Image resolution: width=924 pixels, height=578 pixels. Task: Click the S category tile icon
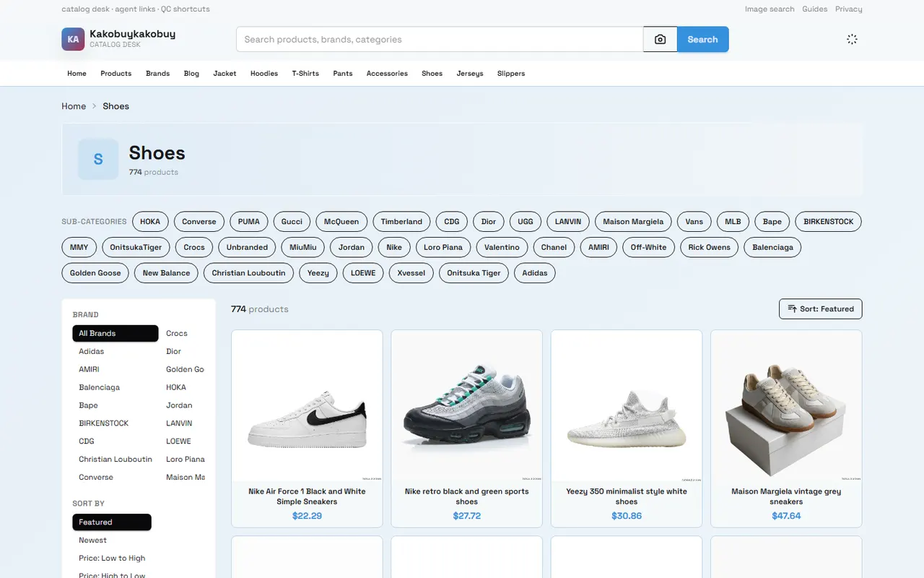click(98, 159)
